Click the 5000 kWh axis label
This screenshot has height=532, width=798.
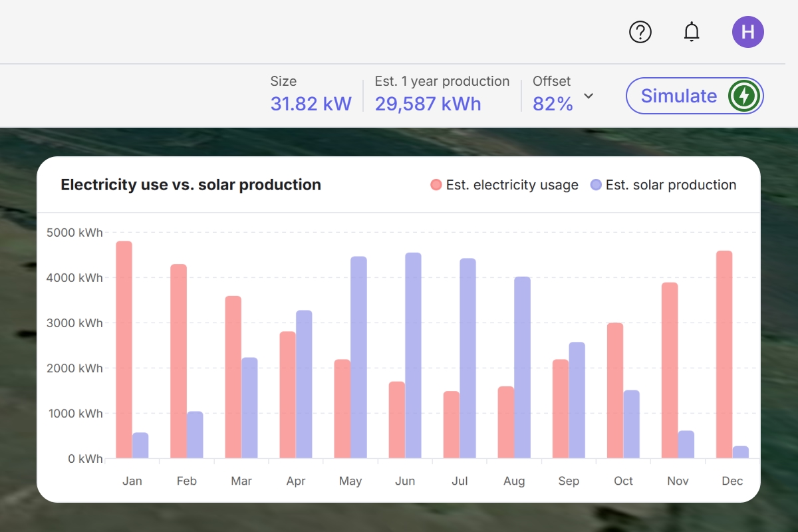click(x=75, y=233)
